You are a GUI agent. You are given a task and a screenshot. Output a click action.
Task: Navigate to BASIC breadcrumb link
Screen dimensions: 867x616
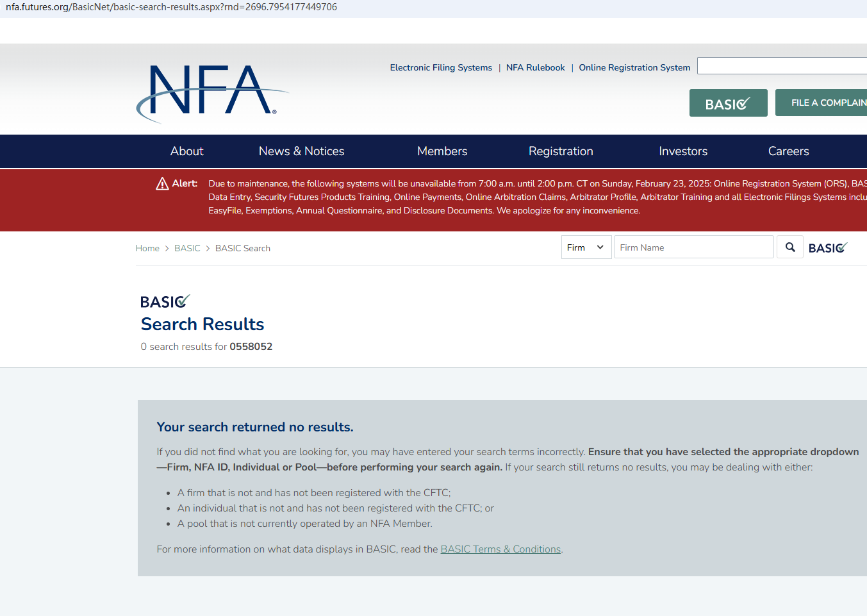[x=187, y=248]
